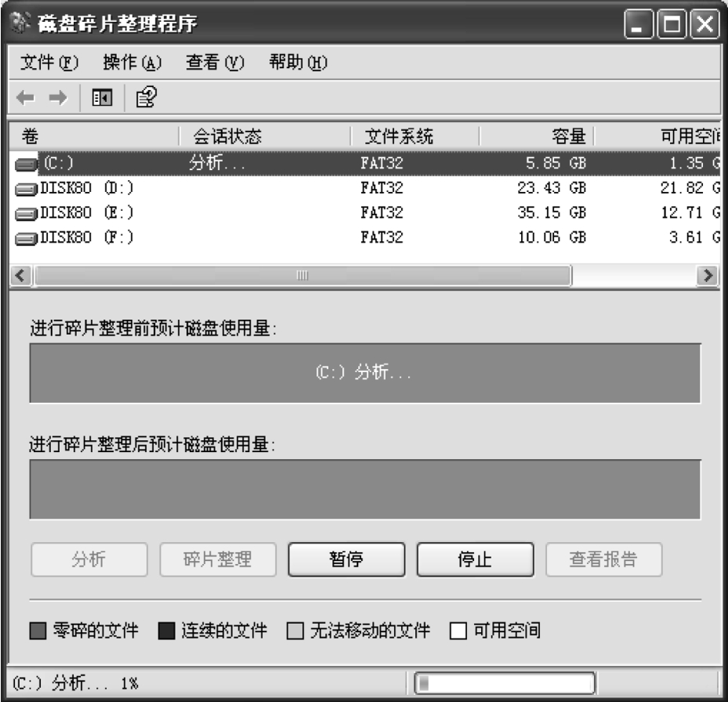
Task: Click the 进行碎片整理后预计磁盘使用量 label
Action: click(152, 444)
